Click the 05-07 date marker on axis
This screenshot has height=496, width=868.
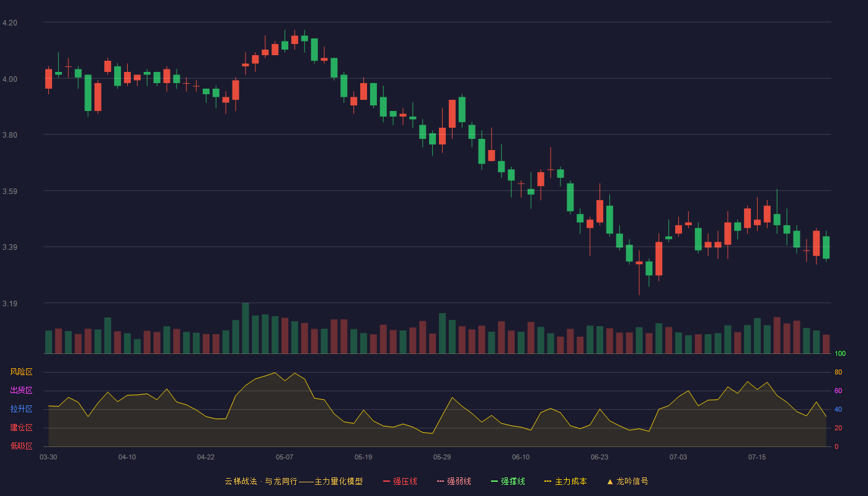coord(285,457)
